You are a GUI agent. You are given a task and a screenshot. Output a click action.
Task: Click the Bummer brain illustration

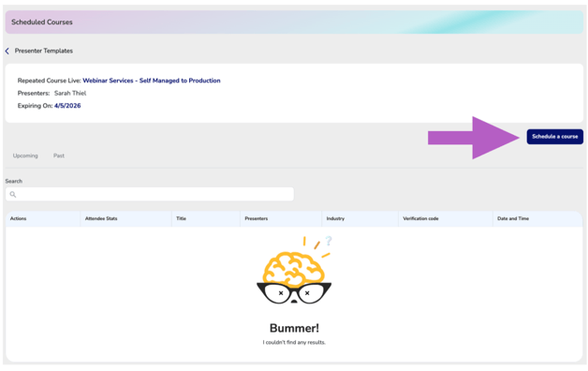click(x=294, y=270)
